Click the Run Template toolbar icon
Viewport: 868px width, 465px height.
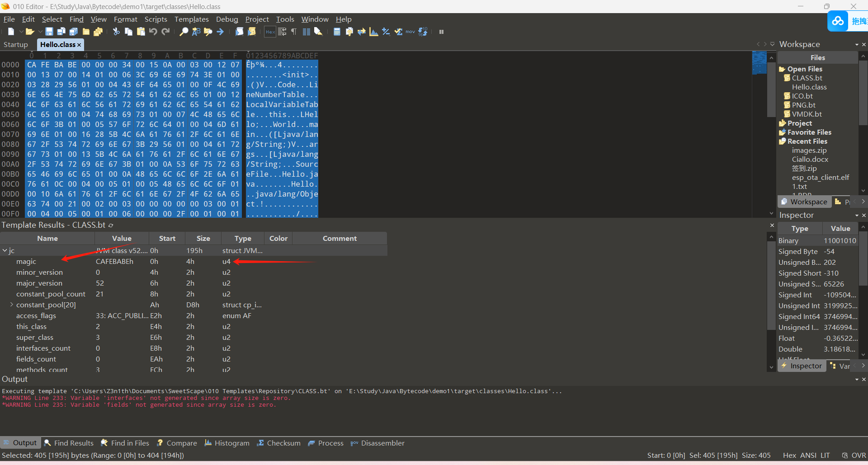(x=252, y=32)
